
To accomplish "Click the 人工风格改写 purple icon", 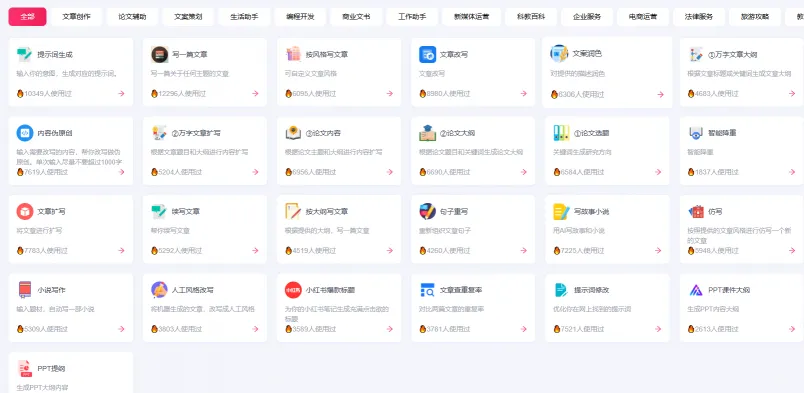I will [x=159, y=290].
